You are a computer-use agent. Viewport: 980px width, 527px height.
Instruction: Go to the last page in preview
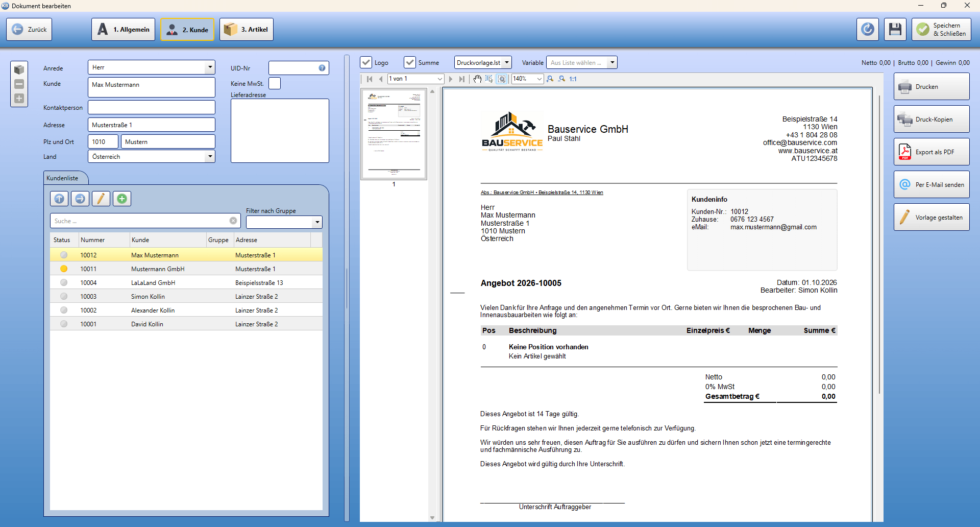point(462,79)
